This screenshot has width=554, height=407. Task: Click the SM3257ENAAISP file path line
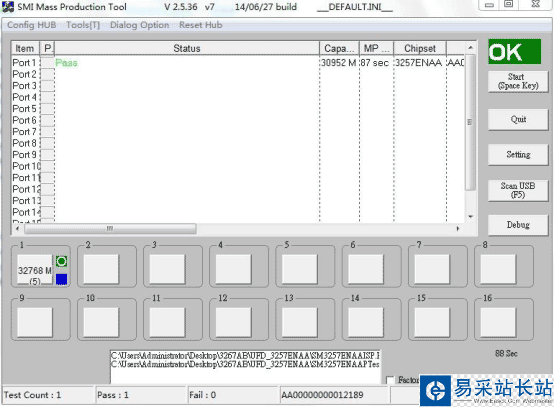click(x=245, y=355)
